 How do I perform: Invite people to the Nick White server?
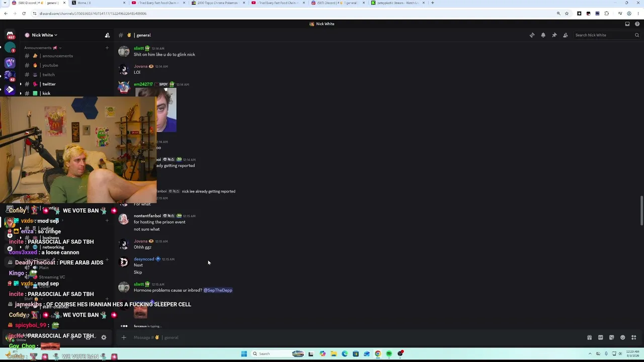point(107,35)
